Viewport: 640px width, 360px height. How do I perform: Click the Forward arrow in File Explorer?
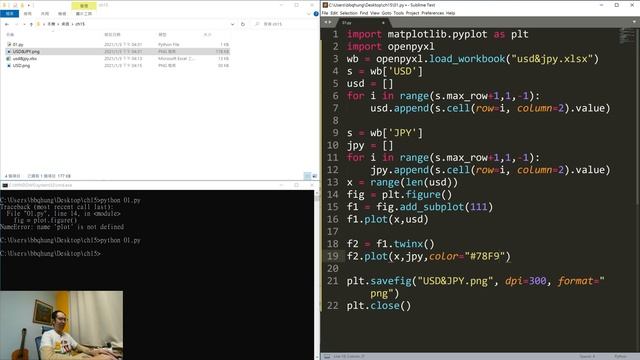16,24
